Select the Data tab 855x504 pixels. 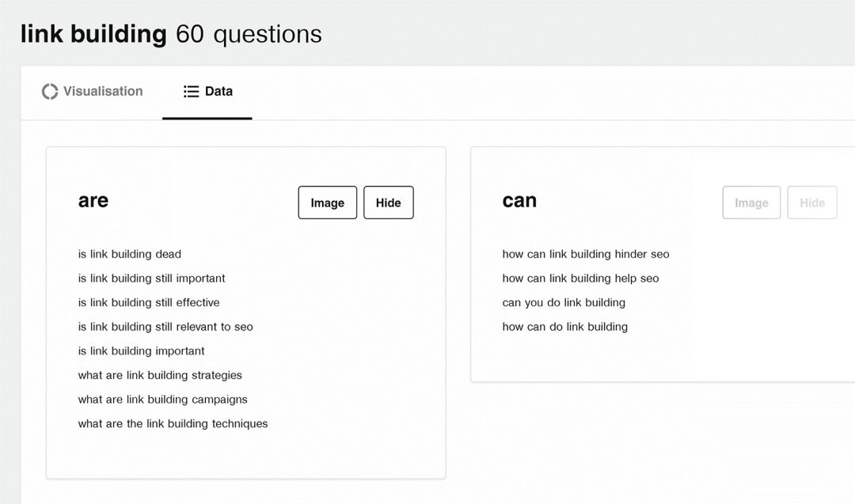coord(207,92)
